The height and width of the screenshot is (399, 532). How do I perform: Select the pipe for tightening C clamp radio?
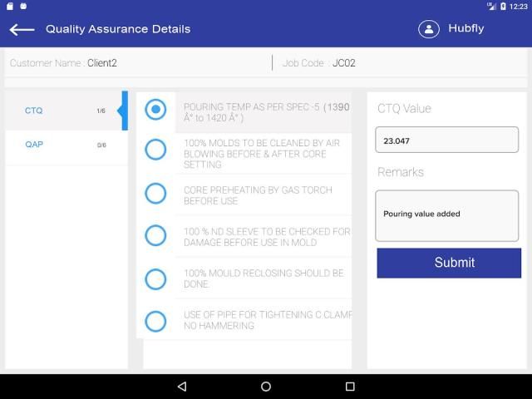[155, 321]
